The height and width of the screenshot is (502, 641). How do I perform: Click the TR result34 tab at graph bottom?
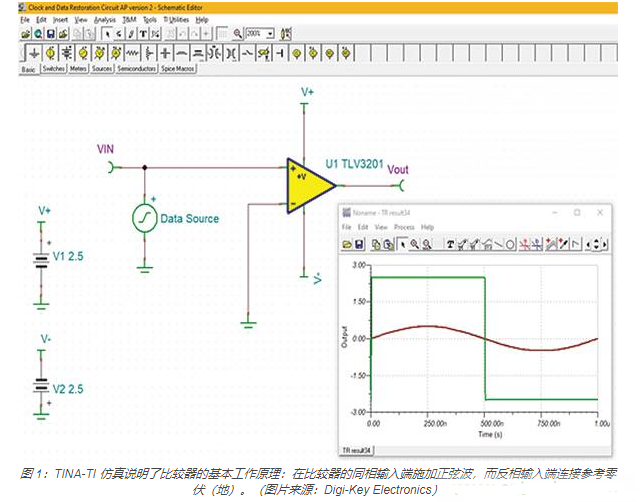tap(356, 450)
